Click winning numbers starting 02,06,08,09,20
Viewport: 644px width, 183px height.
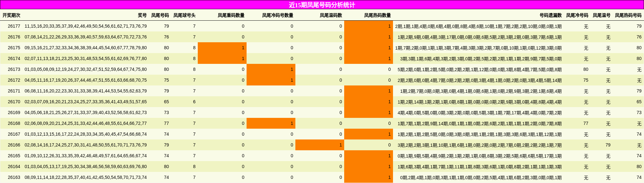[86, 123]
